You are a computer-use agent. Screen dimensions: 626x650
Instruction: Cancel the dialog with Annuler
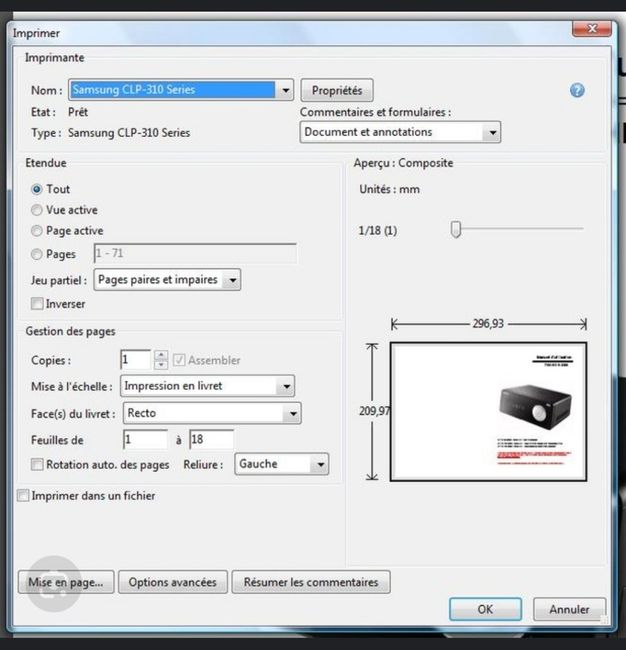tap(569, 609)
